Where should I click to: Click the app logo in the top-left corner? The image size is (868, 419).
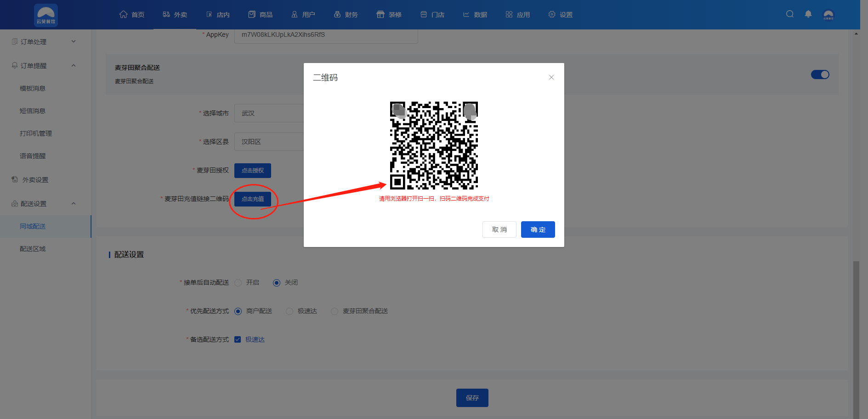(46, 15)
